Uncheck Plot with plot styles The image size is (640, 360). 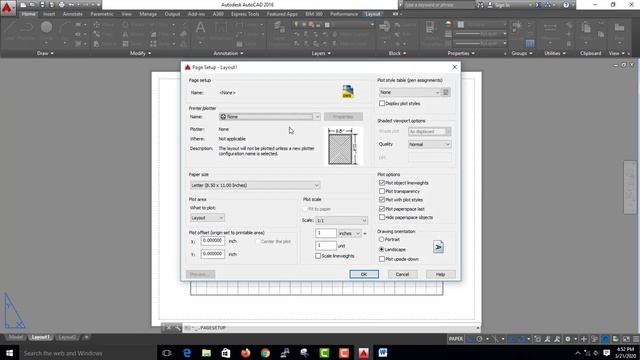coord(382,200)
